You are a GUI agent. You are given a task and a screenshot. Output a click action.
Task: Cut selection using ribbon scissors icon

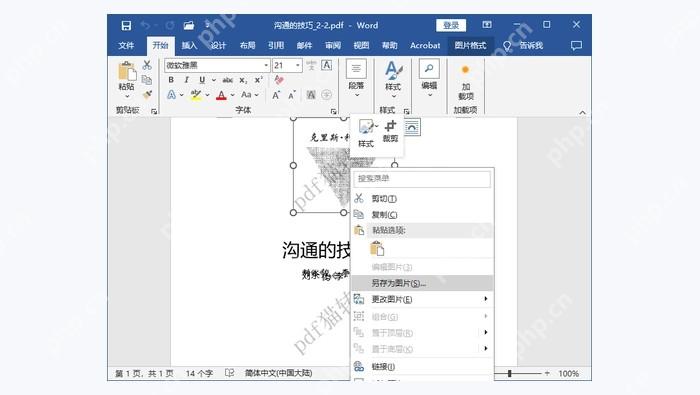[147, 65]
